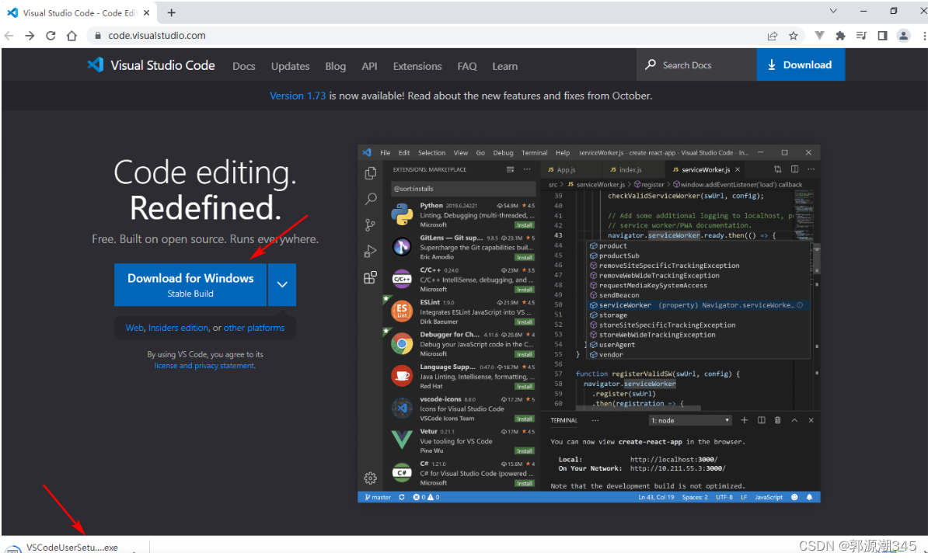
Task: Open the FAQ page
Action: [467, 66]
